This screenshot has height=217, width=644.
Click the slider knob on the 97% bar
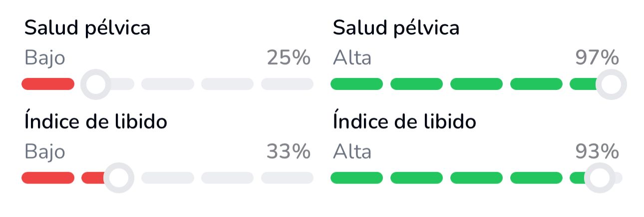coord(611,84)
